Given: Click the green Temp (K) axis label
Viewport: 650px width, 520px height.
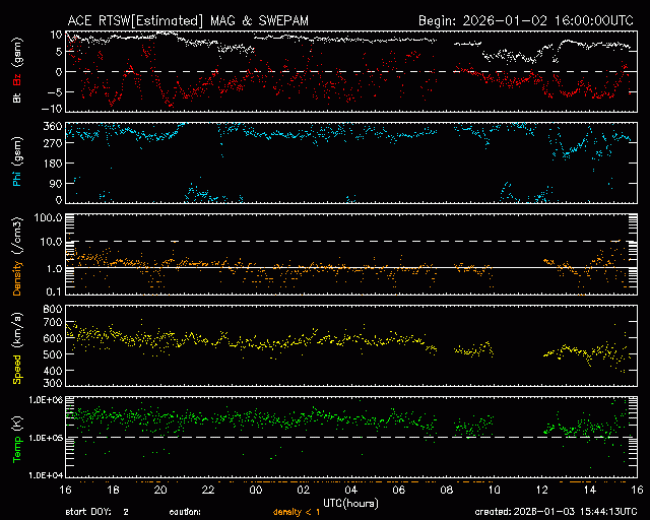Looking at the screenshot, I should 17,439.
